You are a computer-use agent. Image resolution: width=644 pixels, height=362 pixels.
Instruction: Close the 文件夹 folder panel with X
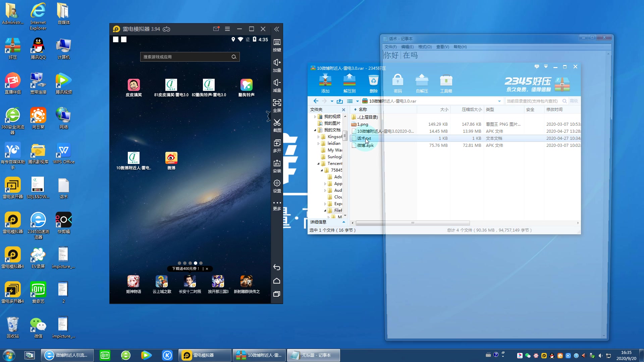click(343, 110)
